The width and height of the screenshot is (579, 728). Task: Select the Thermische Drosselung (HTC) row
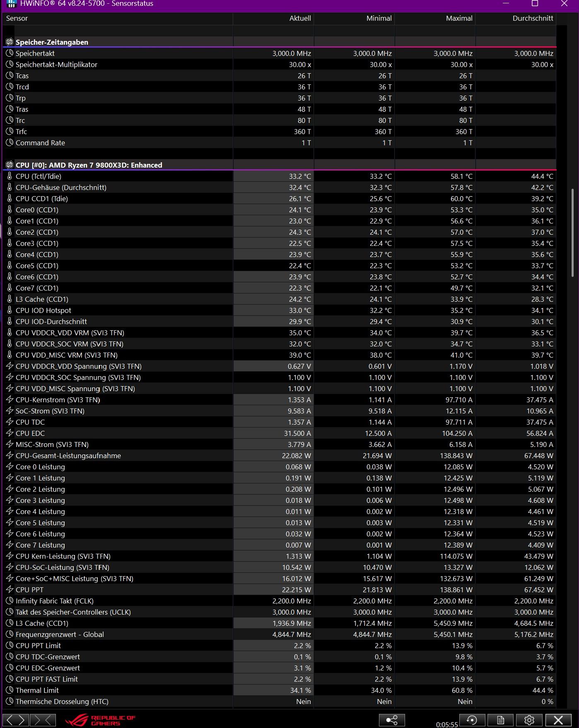tap(62, 702)
